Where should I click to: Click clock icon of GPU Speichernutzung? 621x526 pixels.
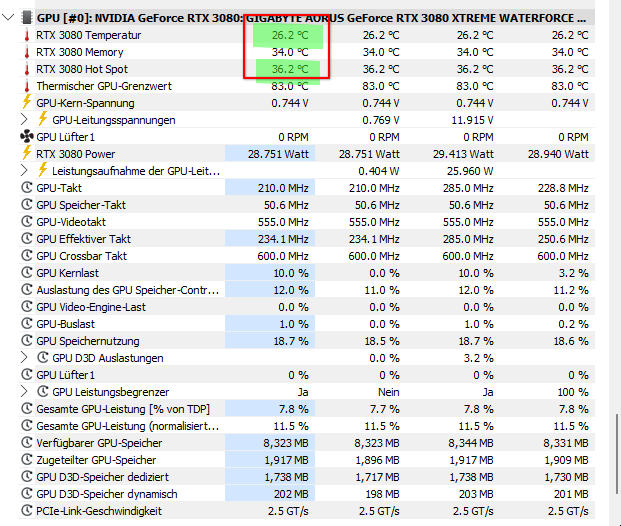pos(27,341)
